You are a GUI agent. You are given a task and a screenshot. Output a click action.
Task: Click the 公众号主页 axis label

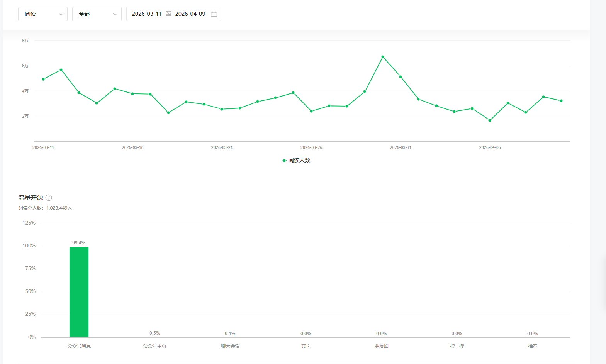pos(154,346)
